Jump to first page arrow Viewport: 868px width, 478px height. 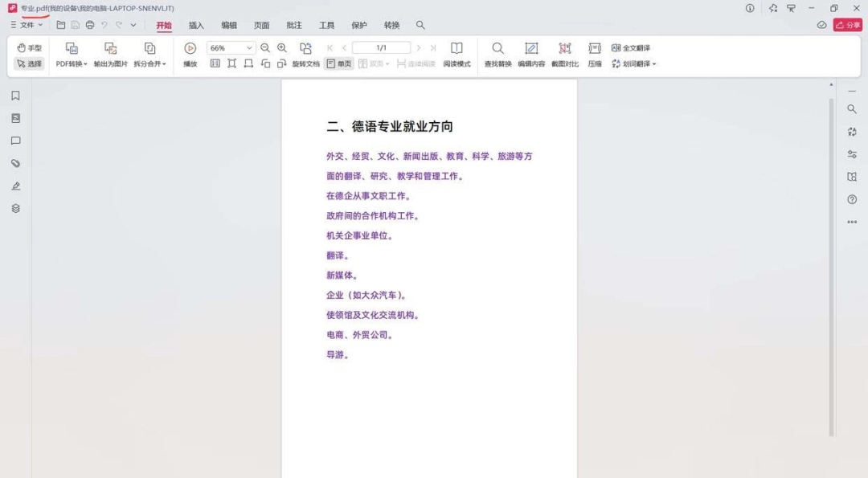(330, 48)
